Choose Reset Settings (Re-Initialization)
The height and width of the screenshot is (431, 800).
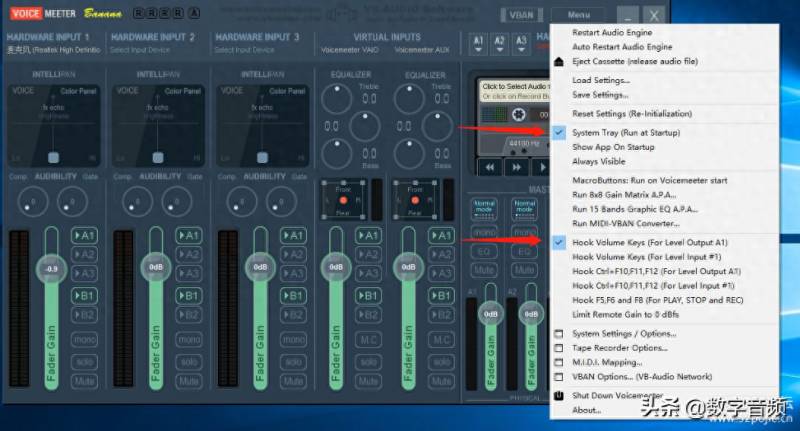(x=632, y=114)
